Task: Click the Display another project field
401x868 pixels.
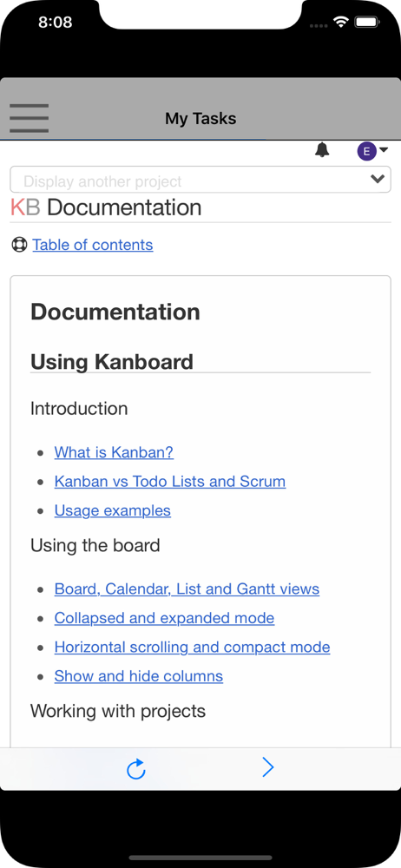Action: pos(200,180)
